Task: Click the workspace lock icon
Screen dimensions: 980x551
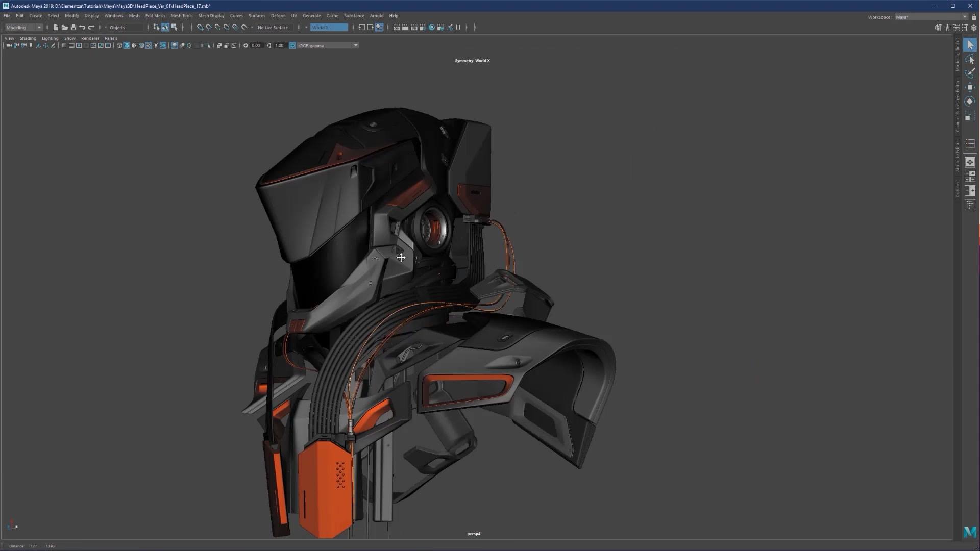Action: pyautogui.click(x=974, y=17)
